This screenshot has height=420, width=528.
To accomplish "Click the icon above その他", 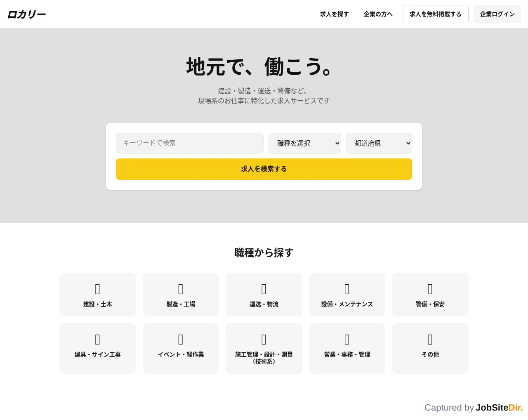I will (x=430, y=340).
